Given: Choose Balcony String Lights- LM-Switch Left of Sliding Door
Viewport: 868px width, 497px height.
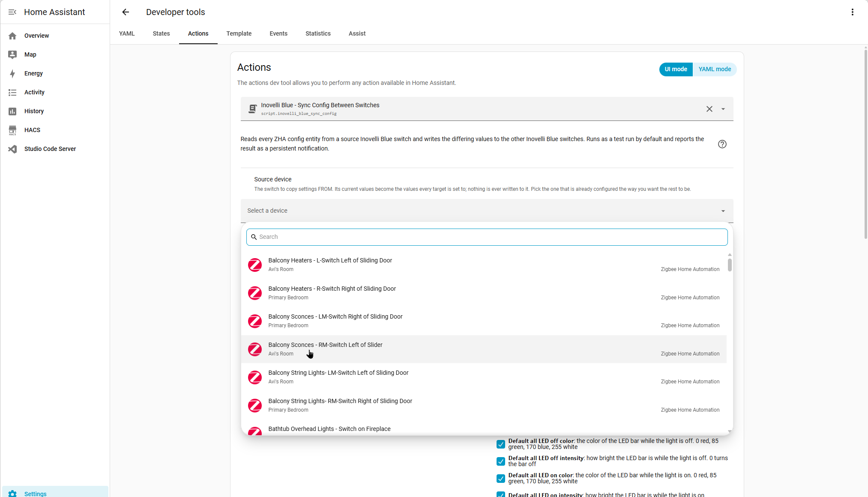Looking at the screenshot, I should point(484,377).
